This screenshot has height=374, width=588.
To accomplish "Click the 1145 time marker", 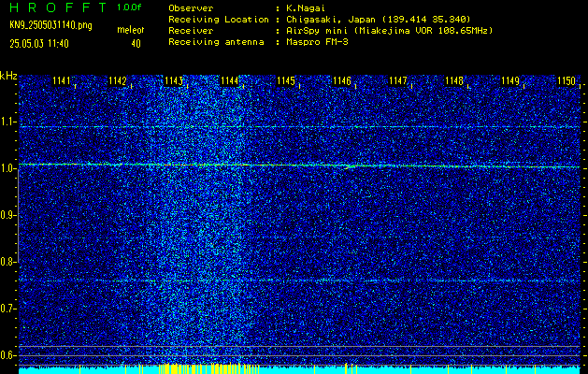I will click(x=286, y=80).
